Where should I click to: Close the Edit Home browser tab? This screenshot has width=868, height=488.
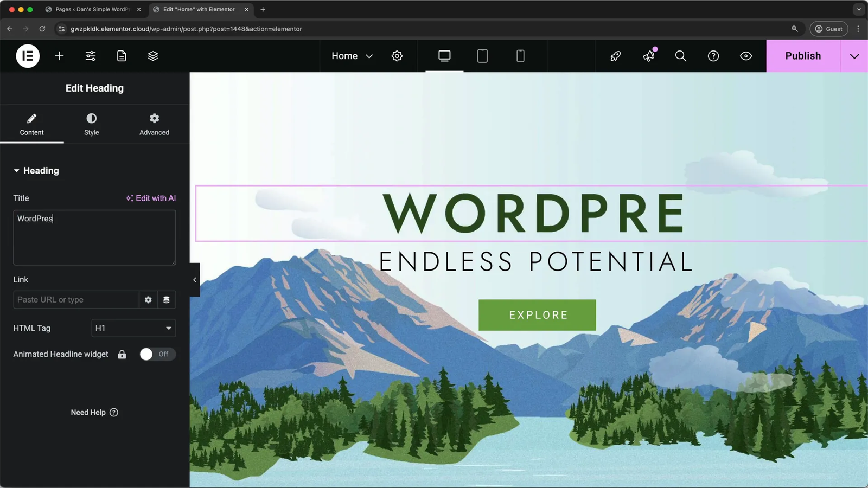pyautogui.click(x=246, y=9)
